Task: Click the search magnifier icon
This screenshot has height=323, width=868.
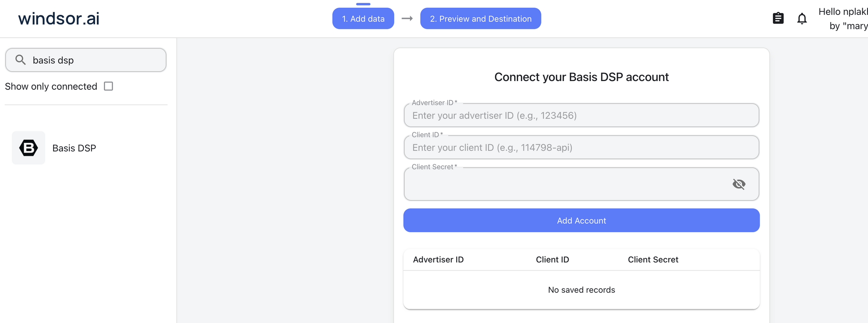Action: coord(21,60)
